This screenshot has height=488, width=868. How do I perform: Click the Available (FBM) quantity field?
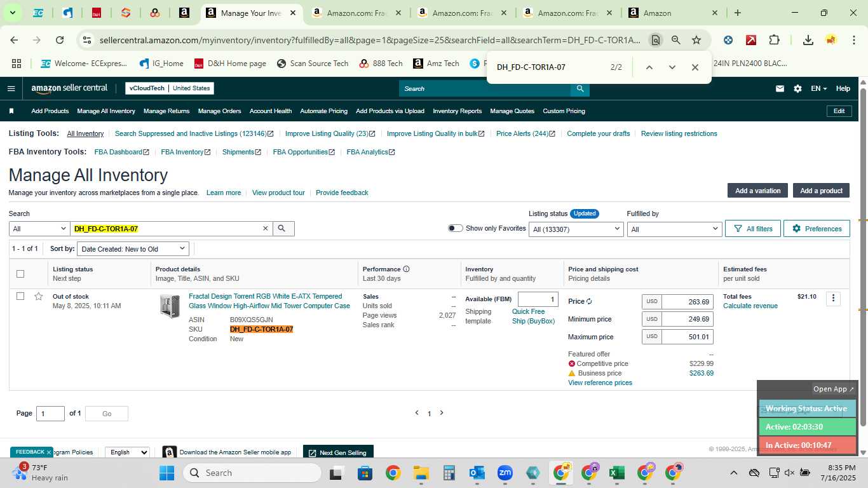point(538,299)
